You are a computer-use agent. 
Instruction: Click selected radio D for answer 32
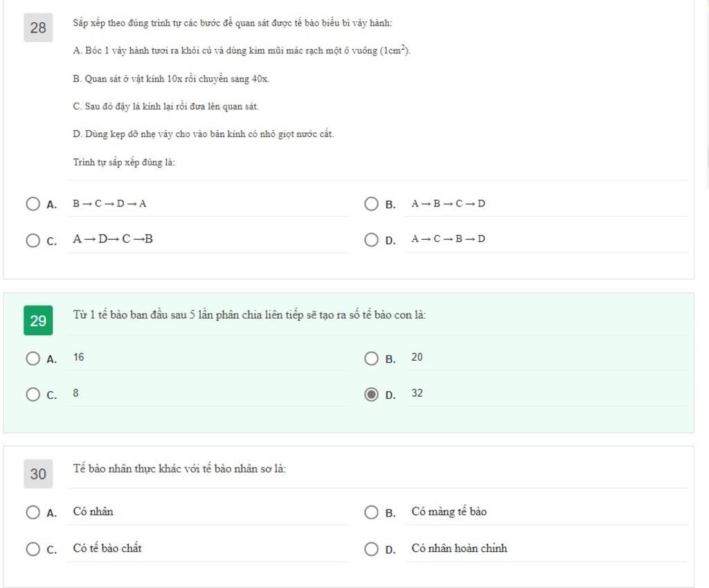[371, 394]
